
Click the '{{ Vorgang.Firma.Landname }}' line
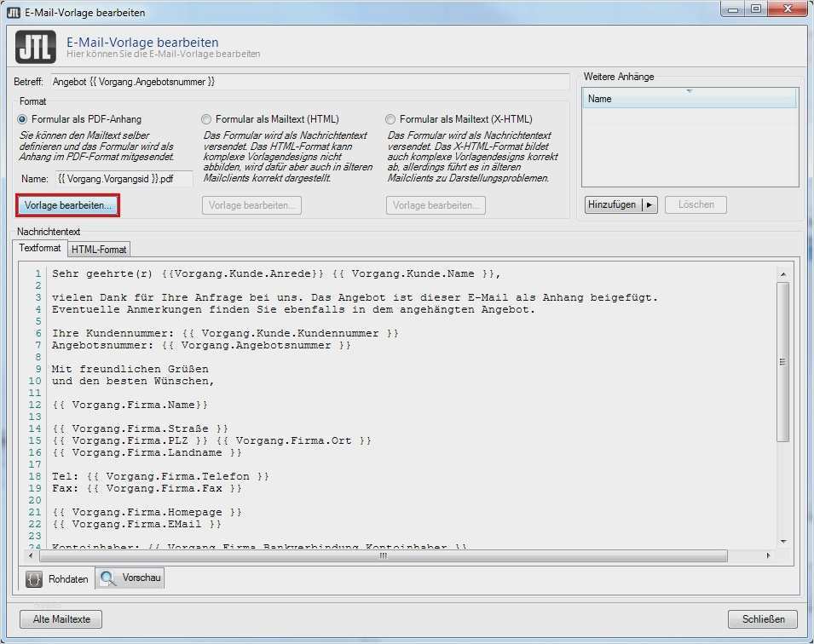[x=147, y=453]
